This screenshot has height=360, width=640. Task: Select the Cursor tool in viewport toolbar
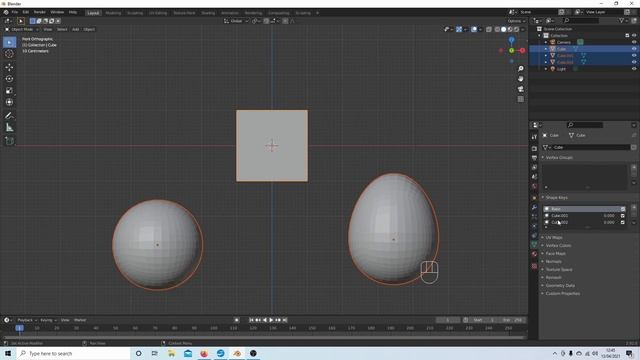pos(9,54)
